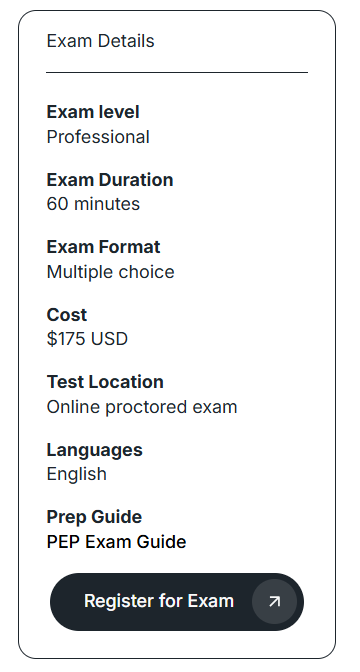This screenshot has height=672, width=360.
Task: Select the Languages label
Action: [94, 450]
